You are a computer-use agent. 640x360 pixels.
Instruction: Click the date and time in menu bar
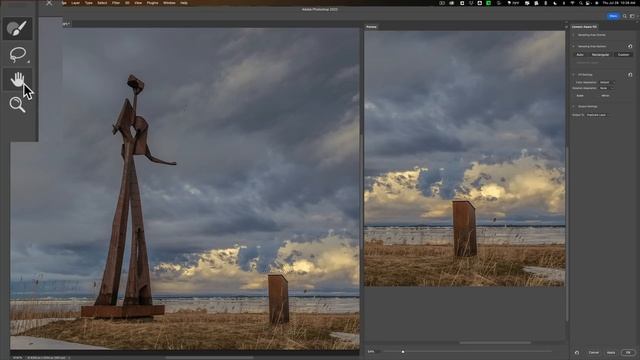click(x=618, y=3)
